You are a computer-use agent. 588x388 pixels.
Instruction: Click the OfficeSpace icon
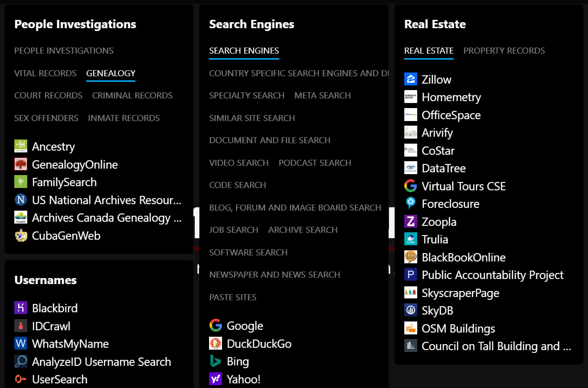tap(411, 115)
